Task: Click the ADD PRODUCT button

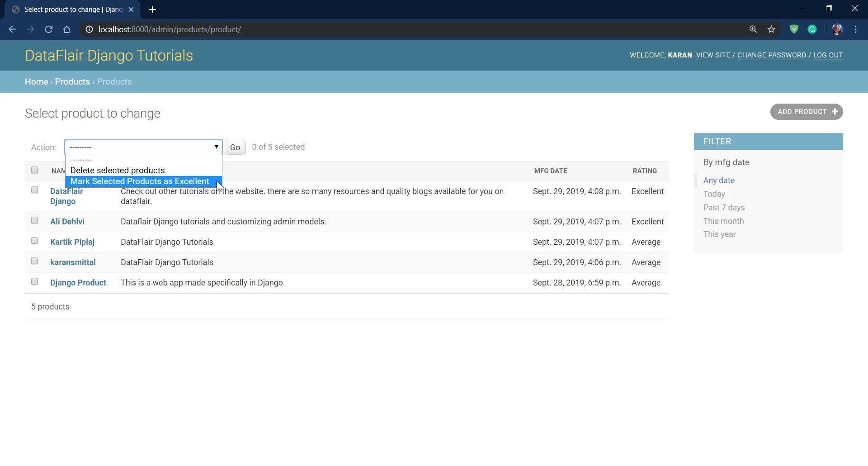Action: pyautogui.click(x=807, y=112)
